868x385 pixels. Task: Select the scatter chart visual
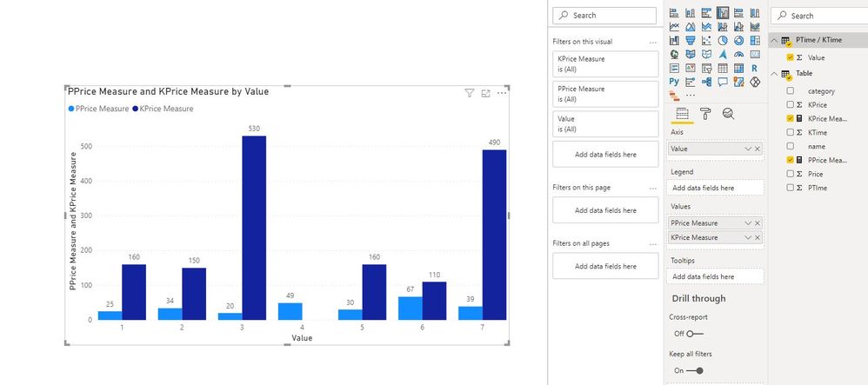(x=706, y=40)
